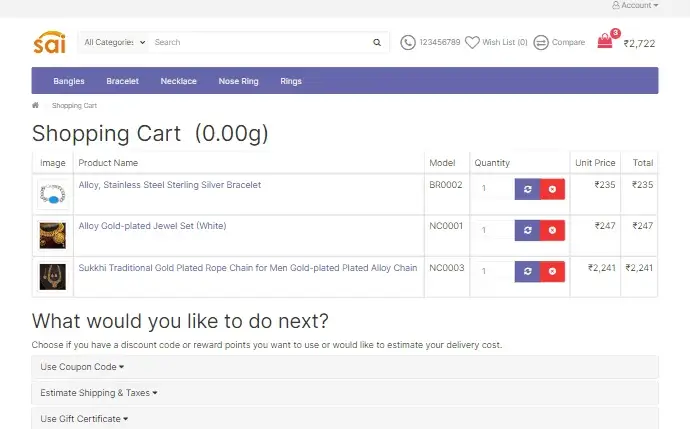Open the Bangles category menu
Image resolution: width=690 pixels, height=429 pixels.
(x=69, y=81)
